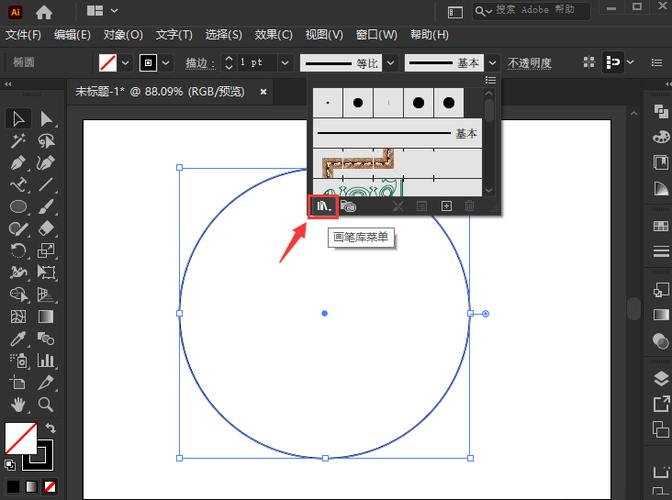Pick the Ellipse shape tool

pyautogui.click(x=18, y=207)
